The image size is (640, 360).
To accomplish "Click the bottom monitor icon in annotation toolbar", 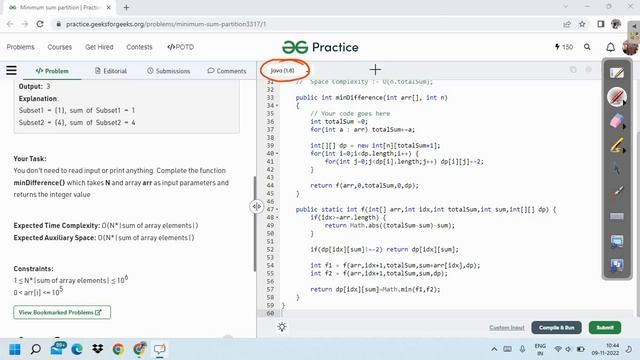I will [617, 264].
